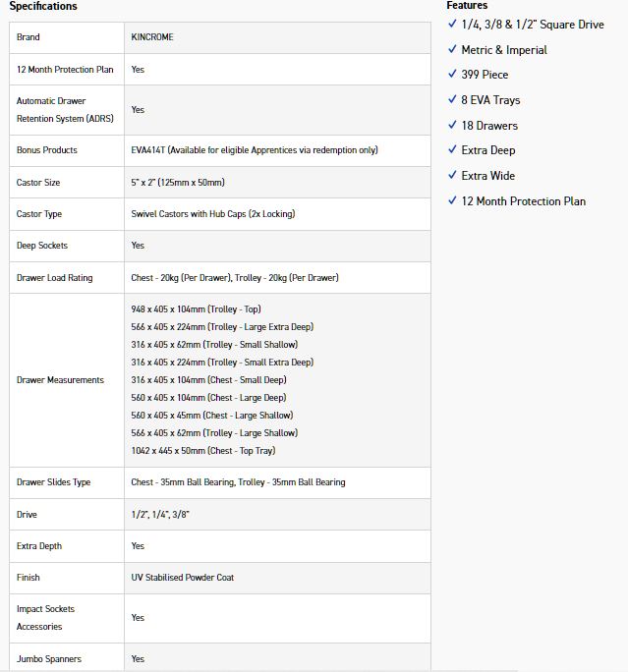
Task: Click the Drawer Slides Type label
Action: [53, 482]
